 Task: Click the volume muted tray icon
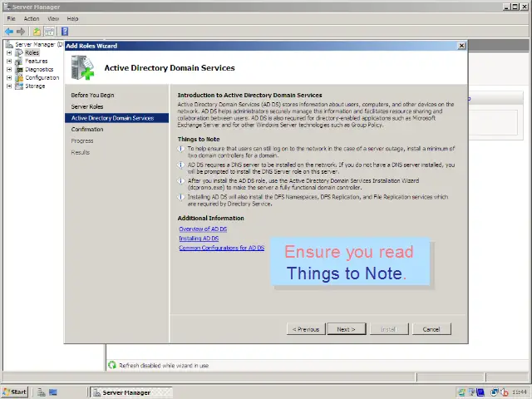(x=505, y=392)
